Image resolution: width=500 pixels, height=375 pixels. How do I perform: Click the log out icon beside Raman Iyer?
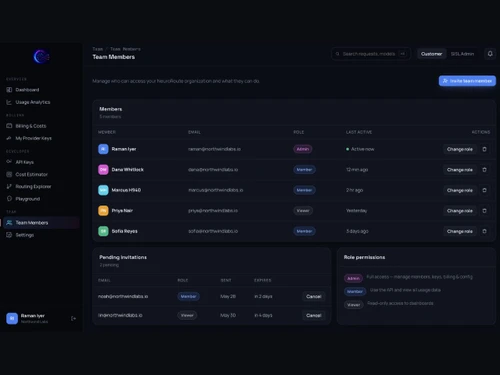[x=73, y=319]
